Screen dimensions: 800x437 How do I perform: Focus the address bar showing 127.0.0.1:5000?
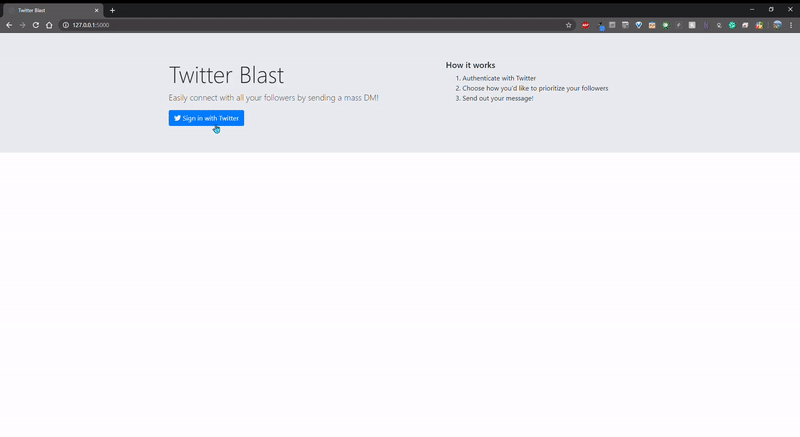[316, 25]
